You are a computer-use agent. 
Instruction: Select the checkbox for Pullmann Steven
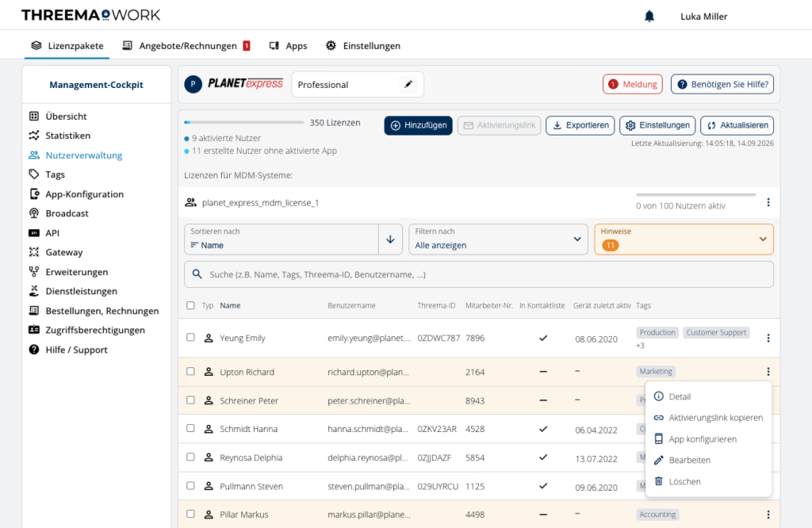[x=190, y=486]
